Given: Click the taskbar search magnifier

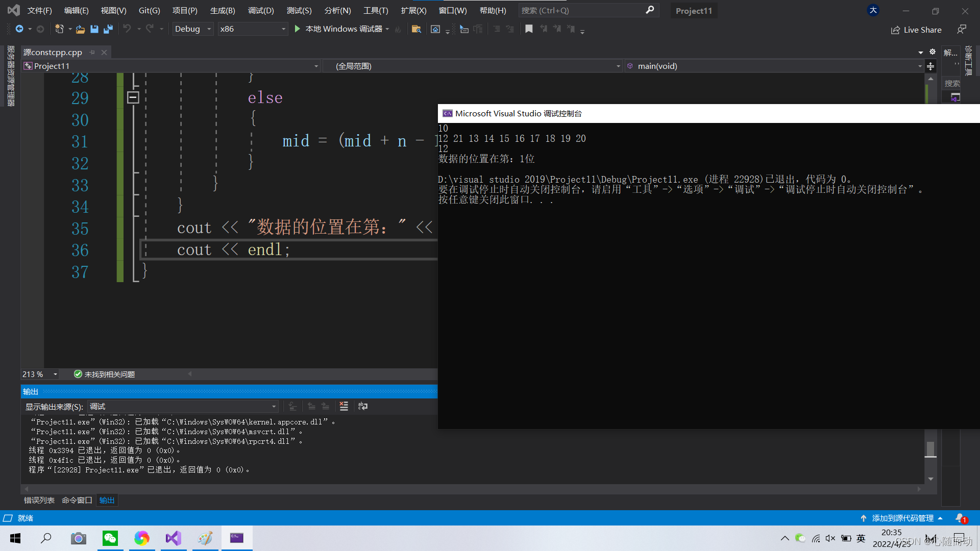Looking at the screenshot, I should (46, 538).
